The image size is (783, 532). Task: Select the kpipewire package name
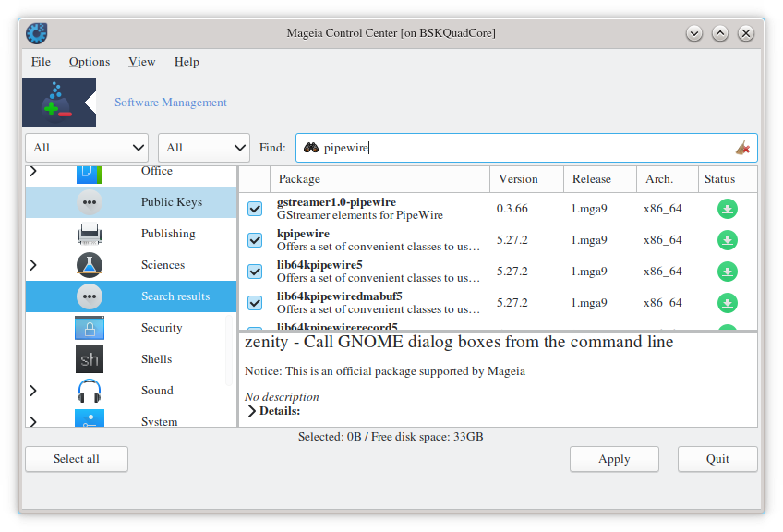point(303,234)
